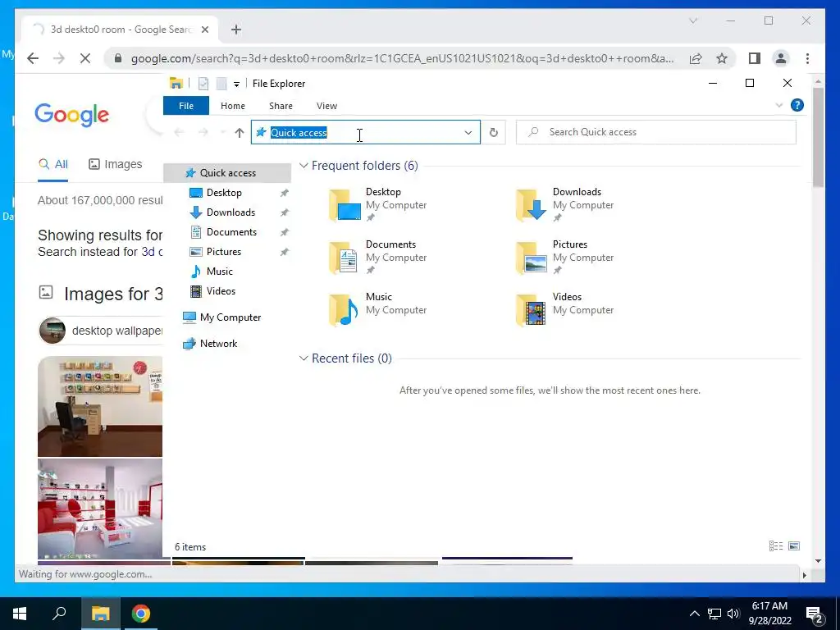
Task: Click the File Explorer back arrow
Action: [179, 132]
